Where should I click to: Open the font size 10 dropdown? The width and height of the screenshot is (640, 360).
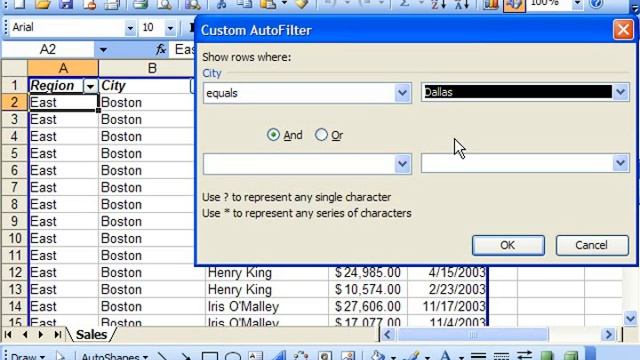[x=170, y=28]
